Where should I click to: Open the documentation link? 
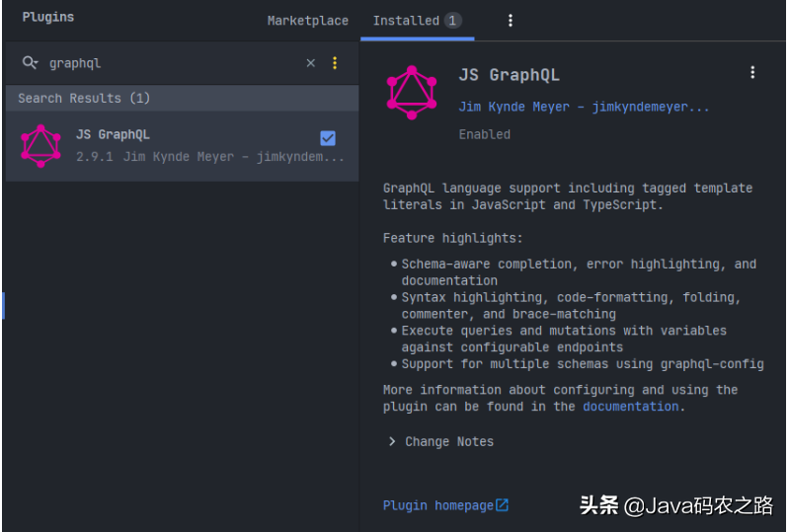tap(631, 407)
